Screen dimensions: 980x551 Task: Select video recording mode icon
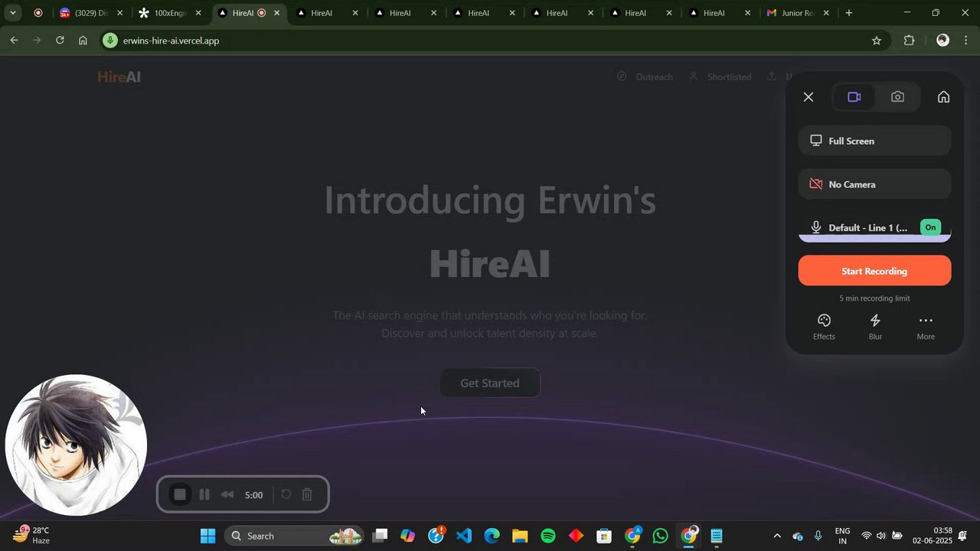click(x=854, y=97)
